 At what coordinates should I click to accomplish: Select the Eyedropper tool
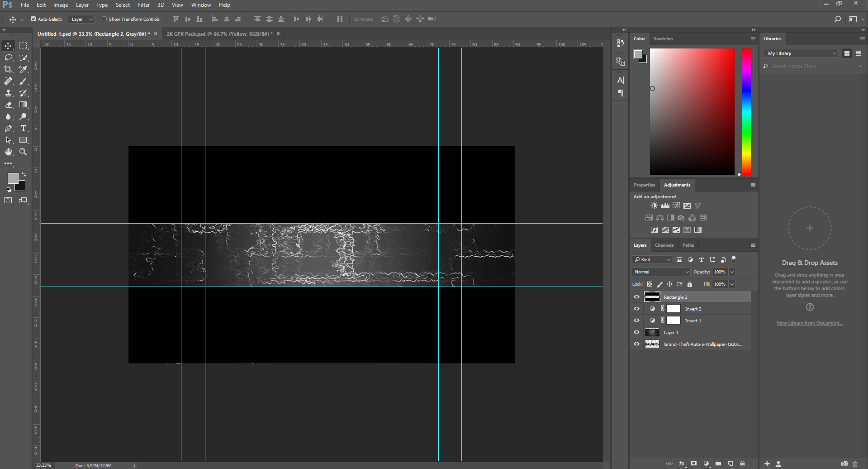23,69
